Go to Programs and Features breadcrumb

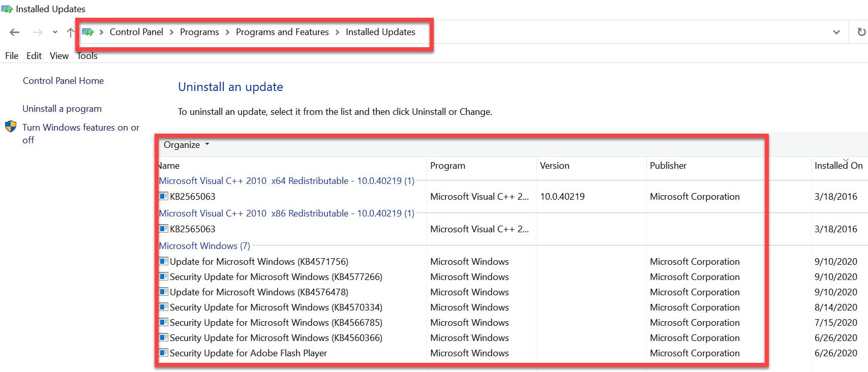pyautogui.click(x=282, y=32)
